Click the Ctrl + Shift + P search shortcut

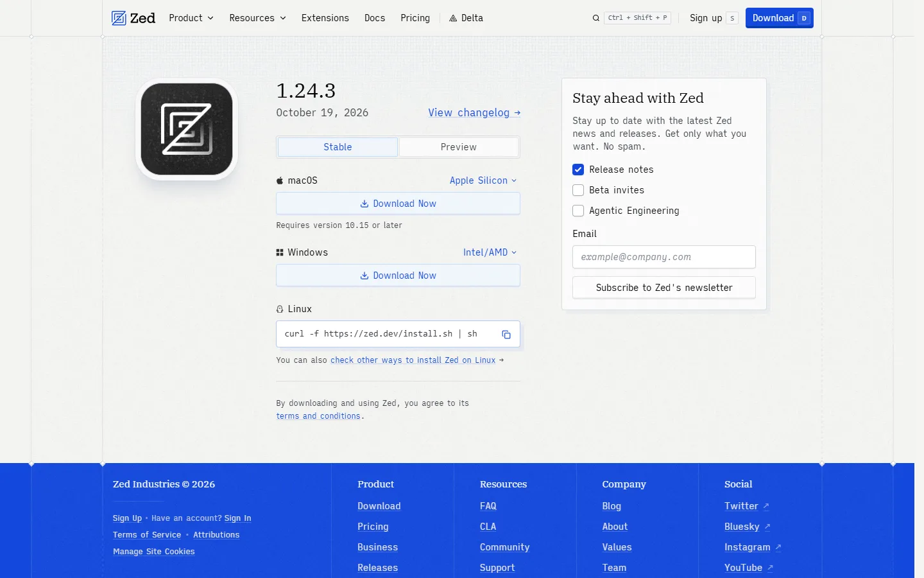point(638,18)
